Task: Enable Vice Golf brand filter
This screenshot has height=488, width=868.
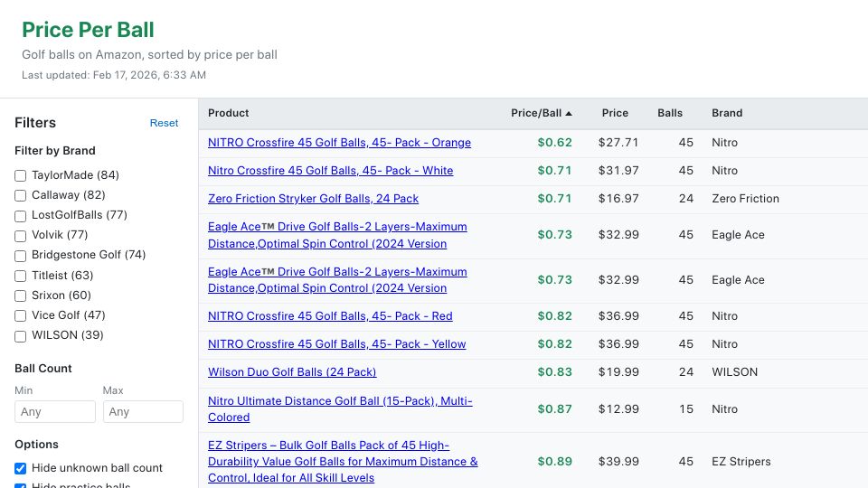Action: [21, 315]
